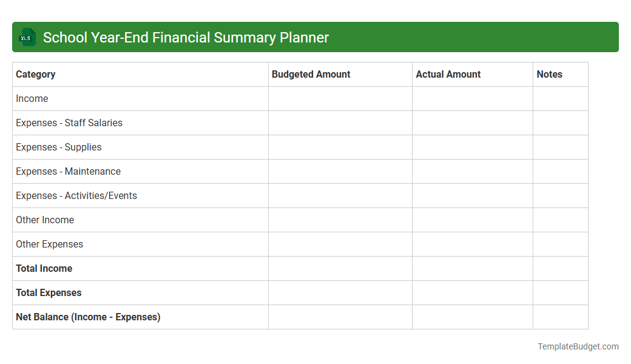The height and width of the screenshot is (364, 631).
Task: Select the Total Expenses cell
Action: [x=49, y=292]
